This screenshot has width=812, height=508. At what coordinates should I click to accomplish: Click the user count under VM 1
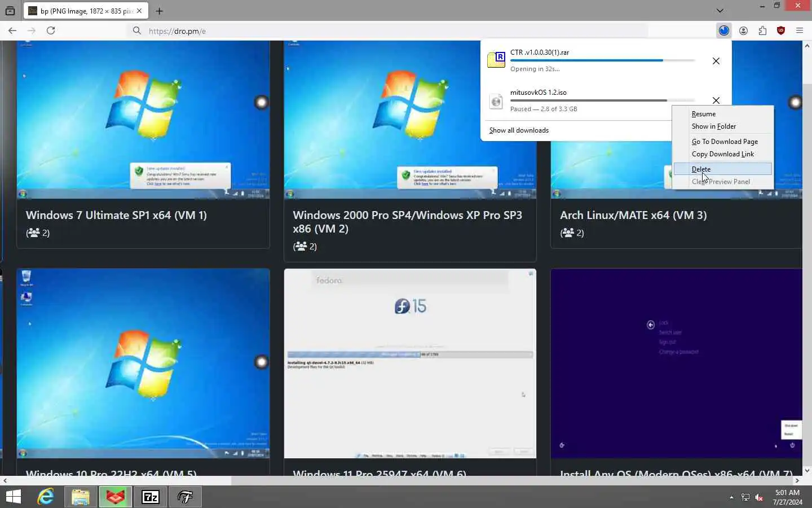coord(38,233)
